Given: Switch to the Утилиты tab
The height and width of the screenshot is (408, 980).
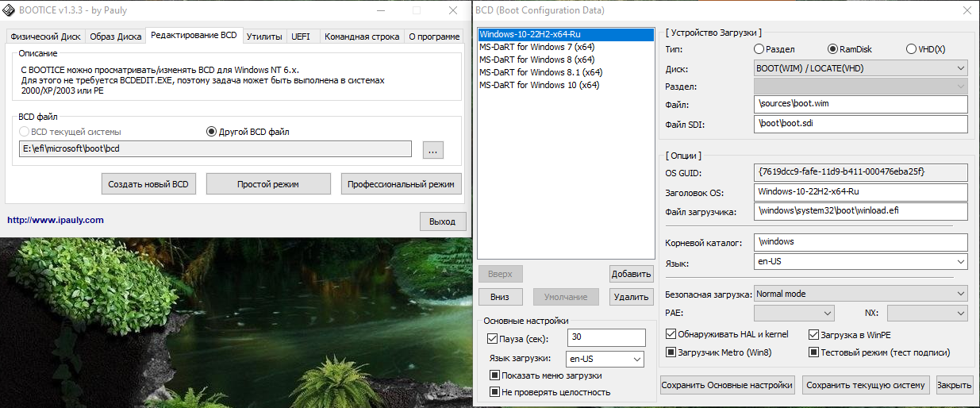Looking at the screenshot, I should pyautogui.click(x=264, y=37).
